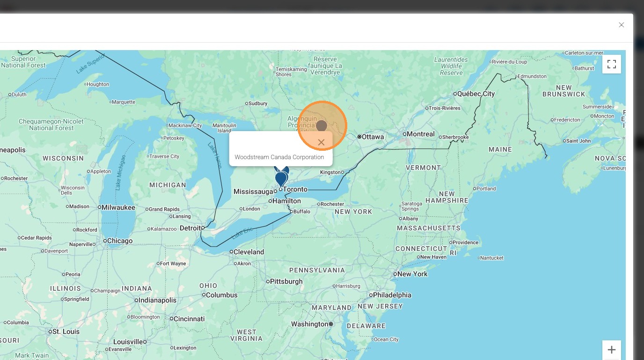This screenshot has height=360, width=644.
Task: Click the Woodstream Canada Corporation popup text
Action: tap(279, 157)
